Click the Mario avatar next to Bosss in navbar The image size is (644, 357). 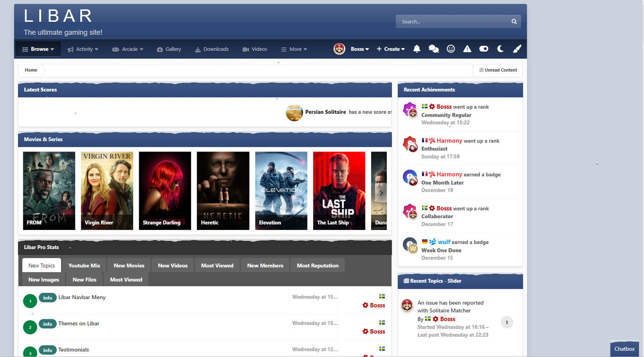click(x=339, y=49)
